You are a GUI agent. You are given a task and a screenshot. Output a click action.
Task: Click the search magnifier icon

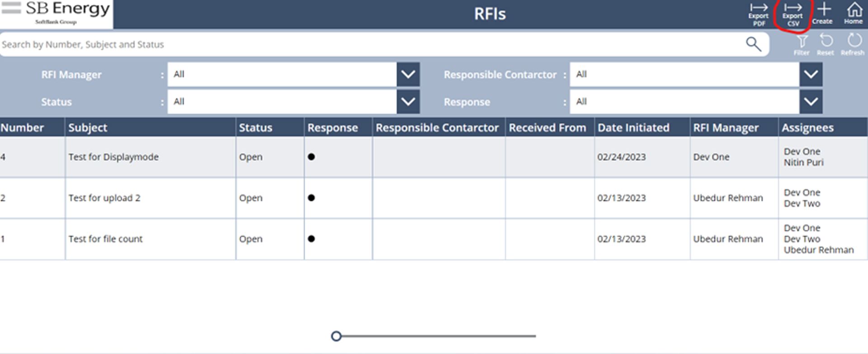coord(753,44)
